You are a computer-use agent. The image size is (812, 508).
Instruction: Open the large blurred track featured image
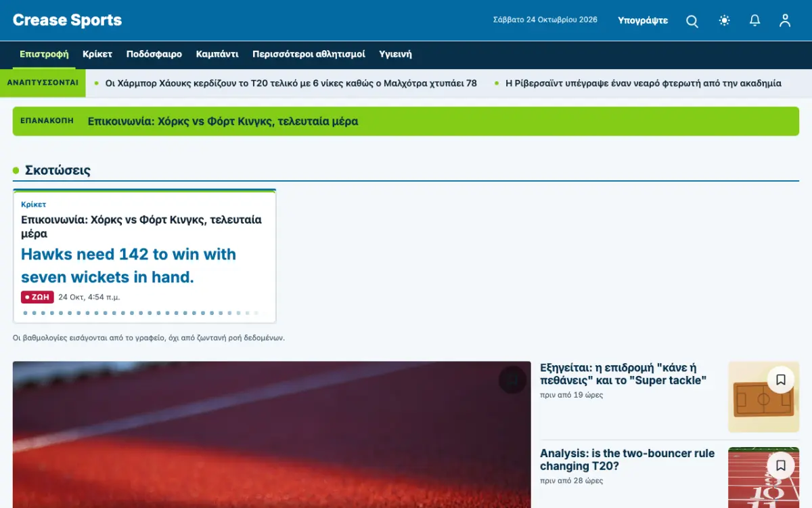point(271,435)
